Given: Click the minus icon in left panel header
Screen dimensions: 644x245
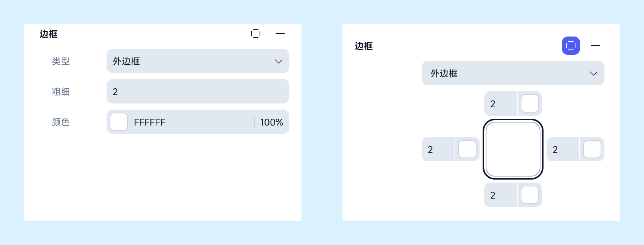Looking at the screenshot, I should tap(280, 33).
